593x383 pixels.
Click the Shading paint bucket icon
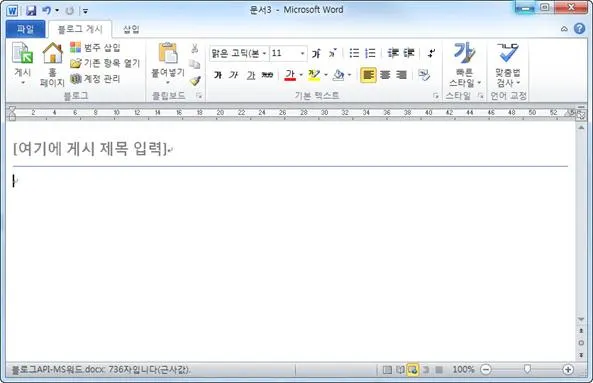click(338, 75)
